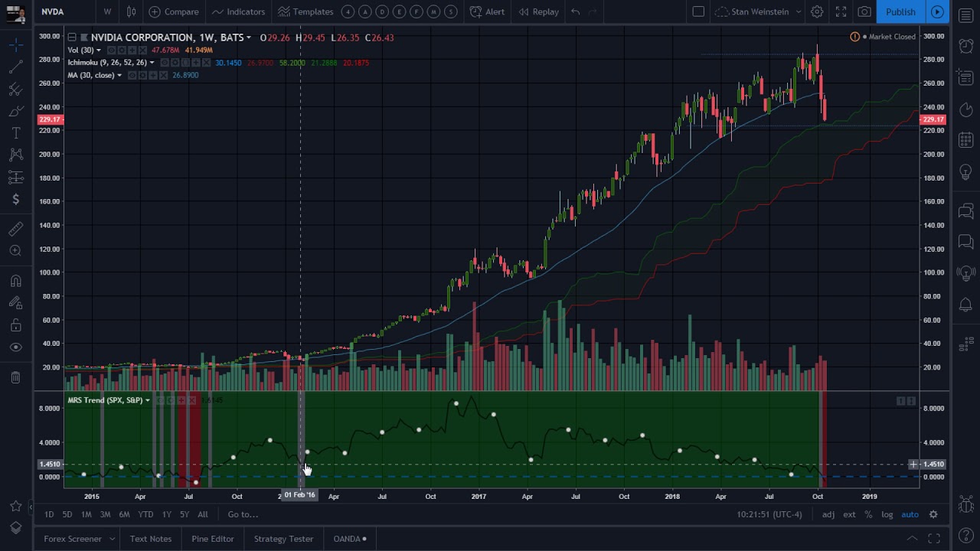Screen dimensions: 980x551
Task: Expand the MRS Trend indicator menu
Action: coord(147,400)
